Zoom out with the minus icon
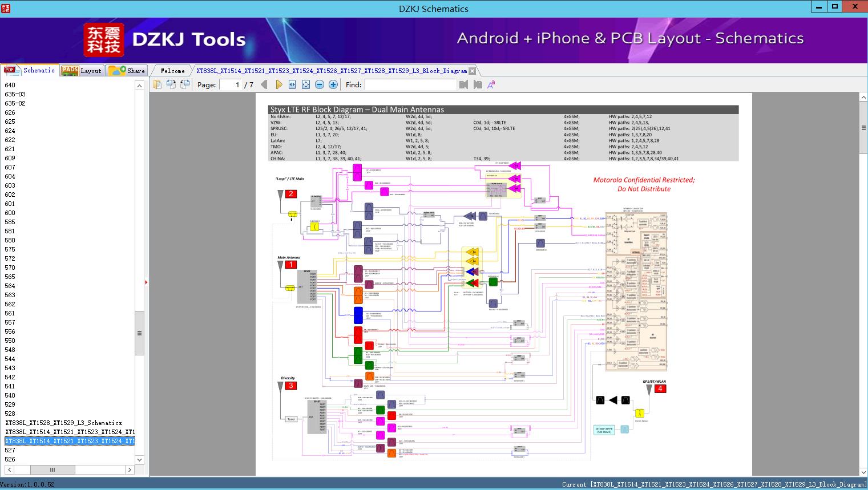The height and width of the screenshot is (490, 868). point(320,84)
